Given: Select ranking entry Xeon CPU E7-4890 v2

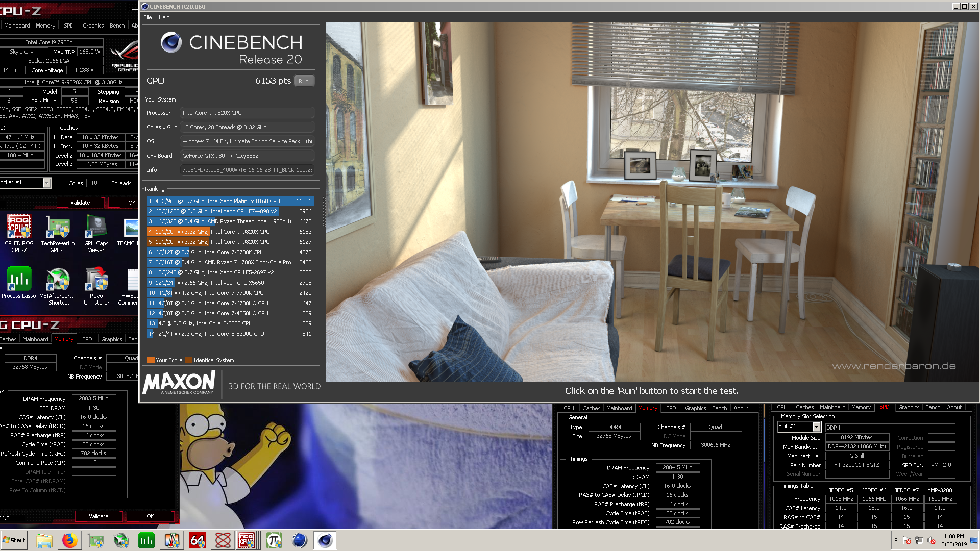Looking at the screenshot, I should click(230, 211).
